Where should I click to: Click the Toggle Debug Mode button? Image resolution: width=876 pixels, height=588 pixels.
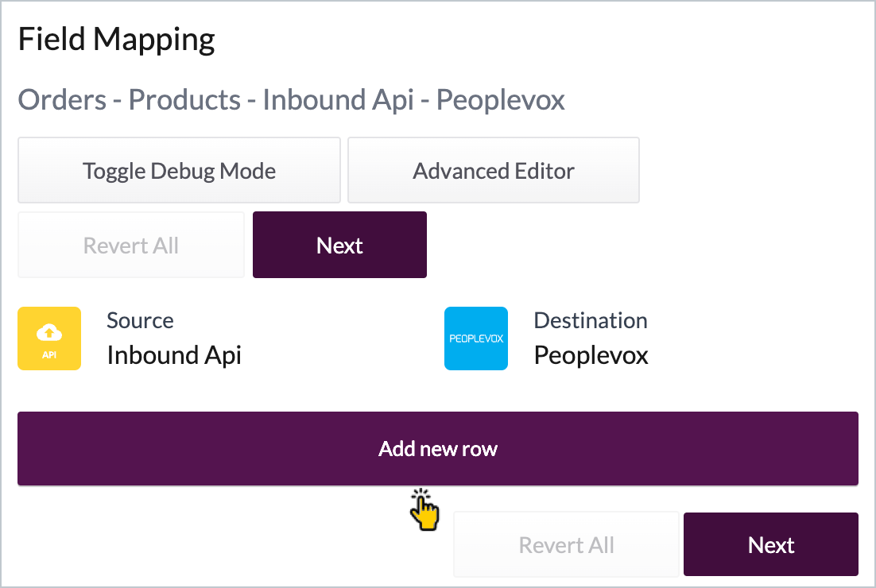click(x=179, y=170)
